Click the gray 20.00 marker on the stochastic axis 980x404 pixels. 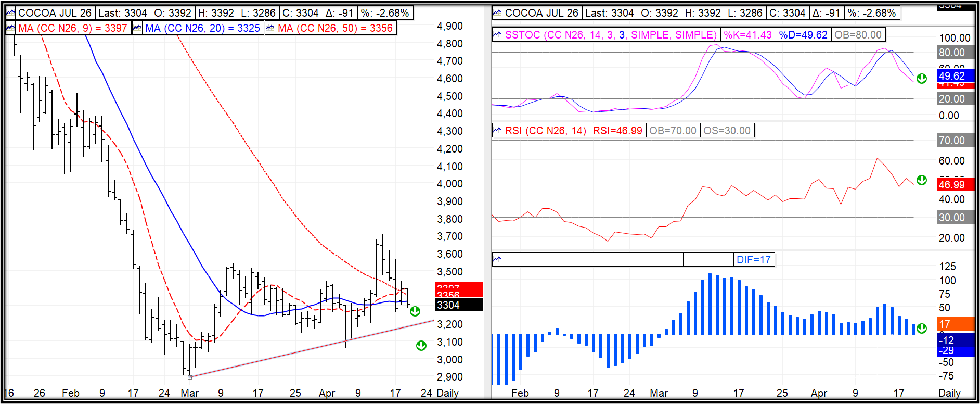[956, 99]
